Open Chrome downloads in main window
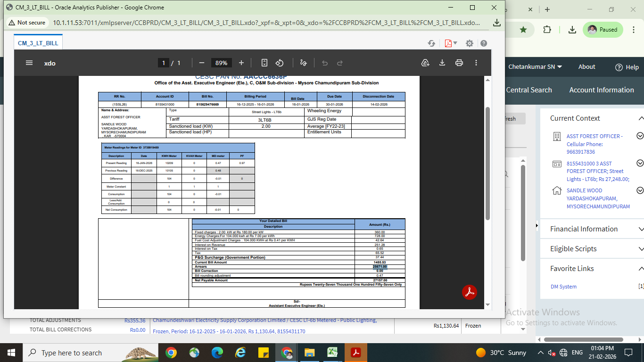Screen dimensions: 644x362 [x=572, y=30]
